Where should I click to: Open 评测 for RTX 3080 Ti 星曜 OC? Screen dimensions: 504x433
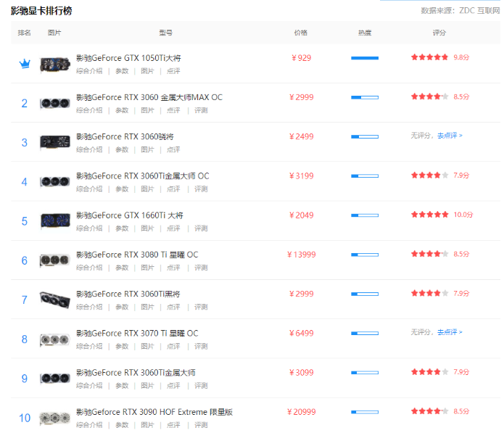[x=201, y=268]
